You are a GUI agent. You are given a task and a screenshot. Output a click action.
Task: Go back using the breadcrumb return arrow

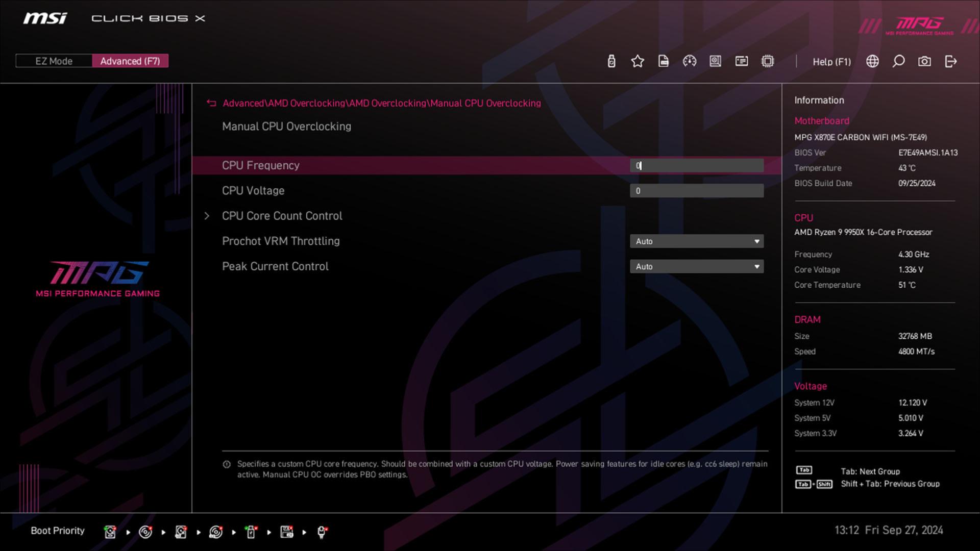(x=211, y=103)
